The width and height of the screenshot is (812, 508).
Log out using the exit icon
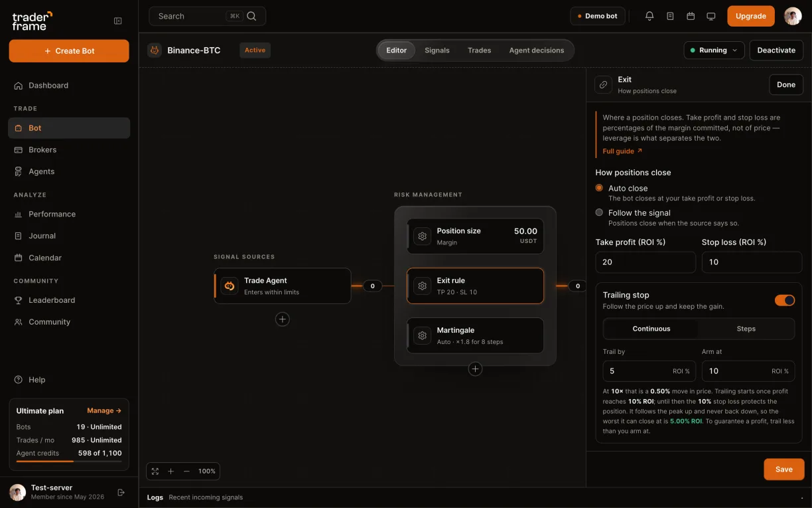tap(121, 492)
